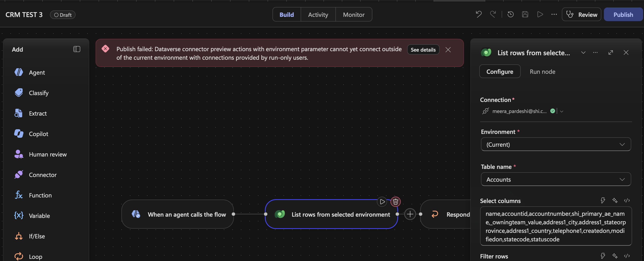The width and height of the screenshot is (644, 261).
Task: Add a Classify node
Action: [x=32, y=93]
